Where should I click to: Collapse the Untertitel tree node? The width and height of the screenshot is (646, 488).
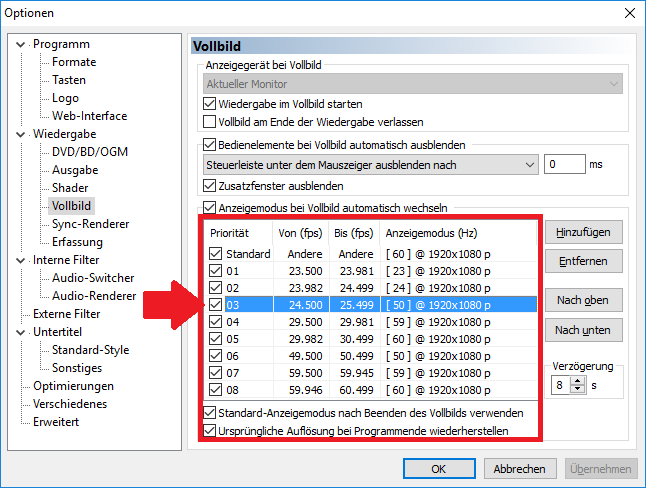pos(21,332)
